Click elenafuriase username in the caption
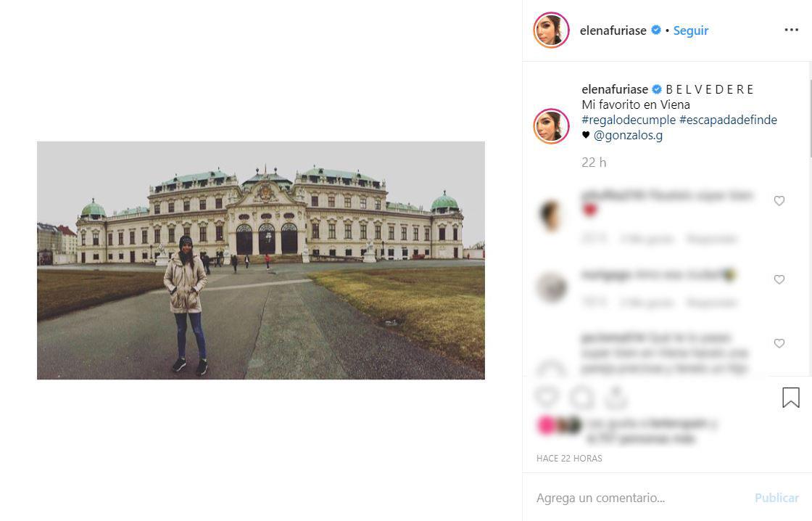This screenshot has height=521, width=812. [x=615, y=89]
